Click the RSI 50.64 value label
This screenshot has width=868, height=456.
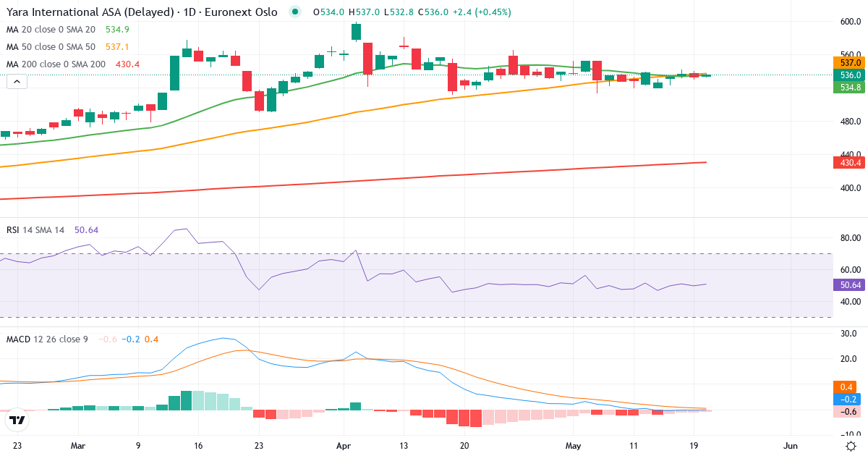point(850,284)
